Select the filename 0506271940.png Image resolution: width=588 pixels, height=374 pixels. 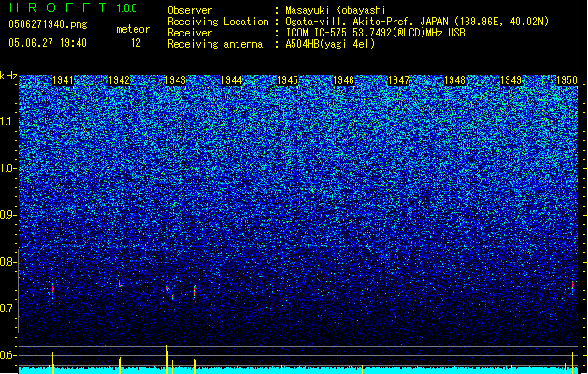pyautogui.click(x=48, y=24)
